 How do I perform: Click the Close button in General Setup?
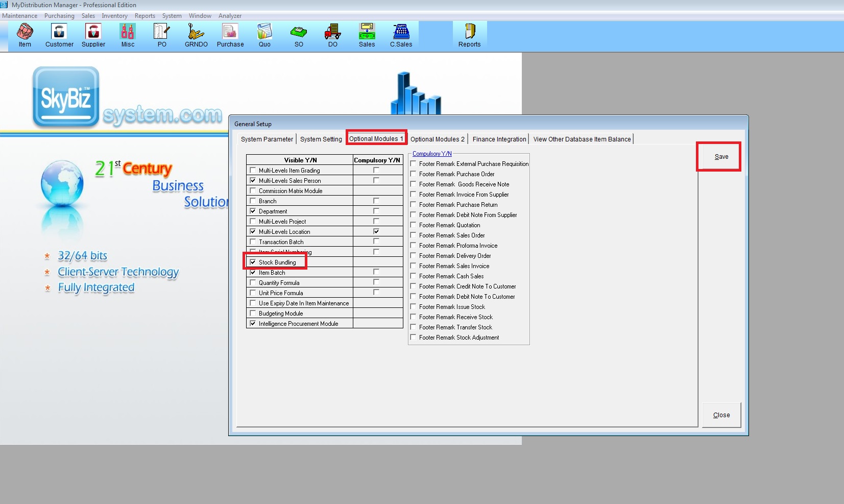[721, 415]
